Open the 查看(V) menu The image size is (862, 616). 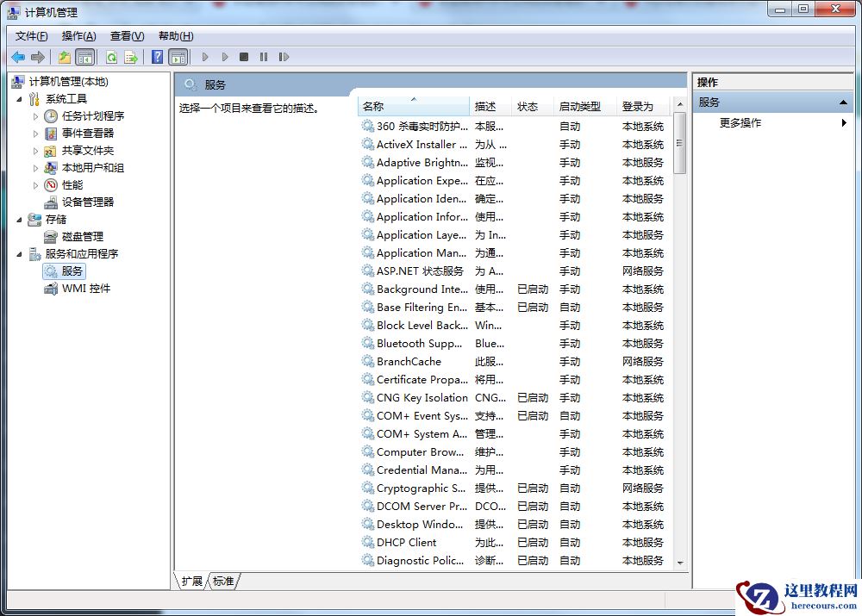[127, 36]
